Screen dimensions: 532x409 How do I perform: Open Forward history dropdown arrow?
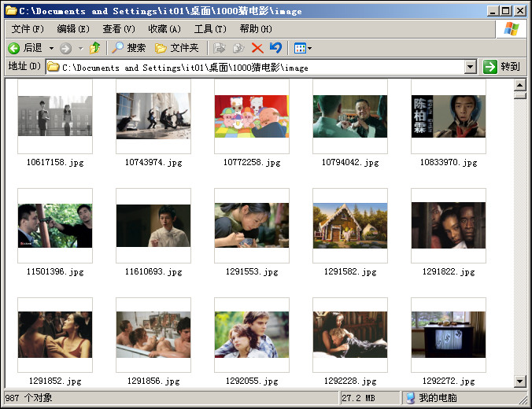tap(81, 48)
